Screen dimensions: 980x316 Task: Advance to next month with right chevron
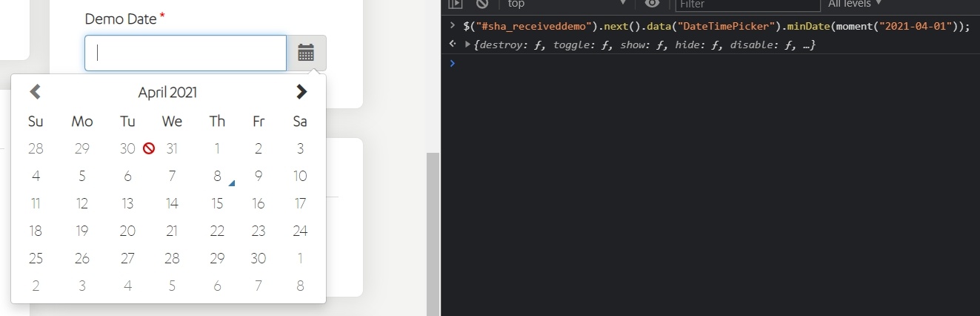pyautogui.click(x=301, y=92)
